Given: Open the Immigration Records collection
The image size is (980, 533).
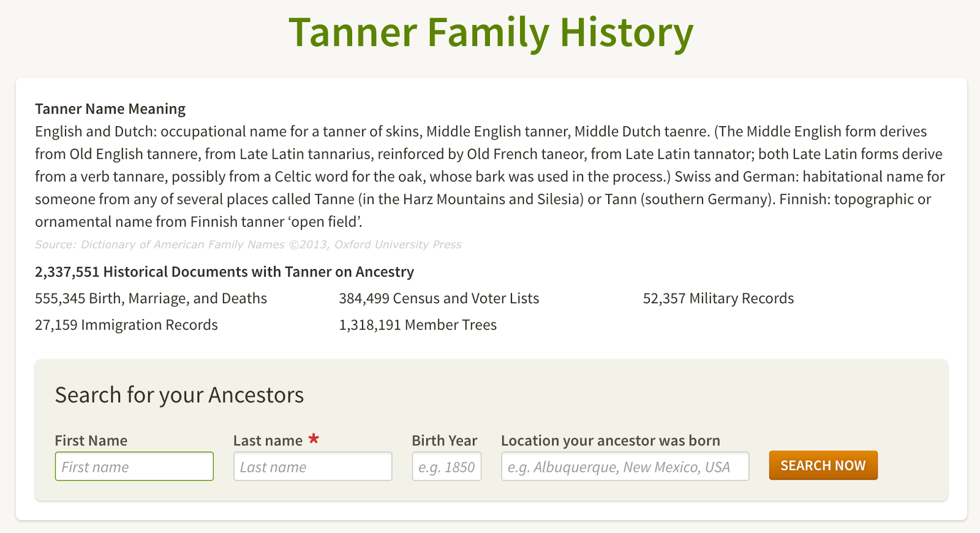Looking at the screenshot, I should 126,325.
